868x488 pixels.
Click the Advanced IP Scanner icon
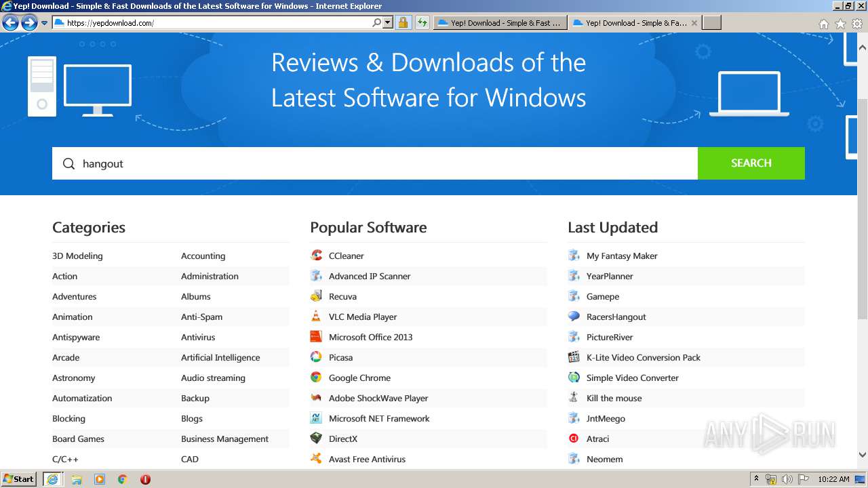coord(316,276)
